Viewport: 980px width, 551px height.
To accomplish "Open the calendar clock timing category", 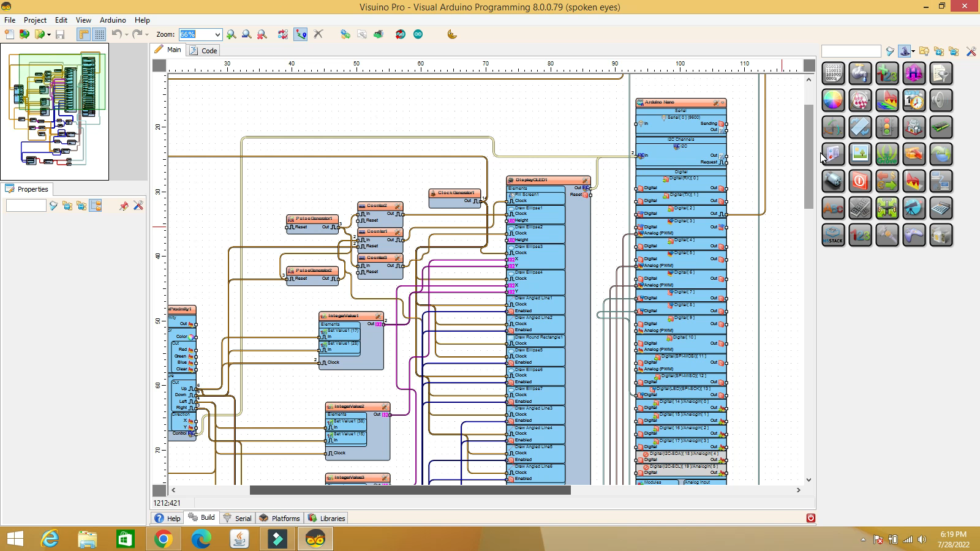I will [914, 100].
